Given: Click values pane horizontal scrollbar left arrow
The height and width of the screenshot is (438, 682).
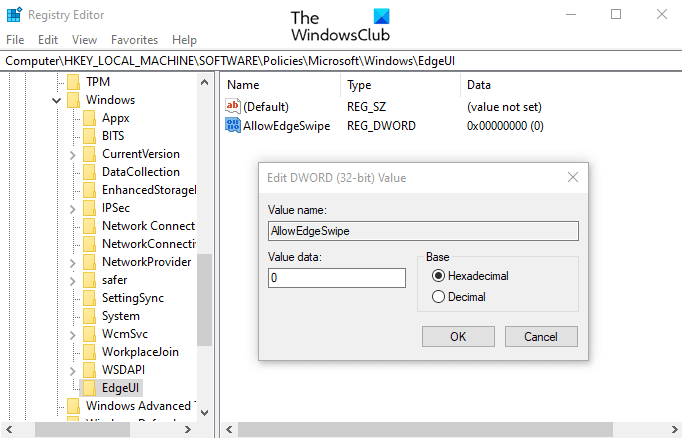Looking at the screenshot, I should (x=229, y=430).
